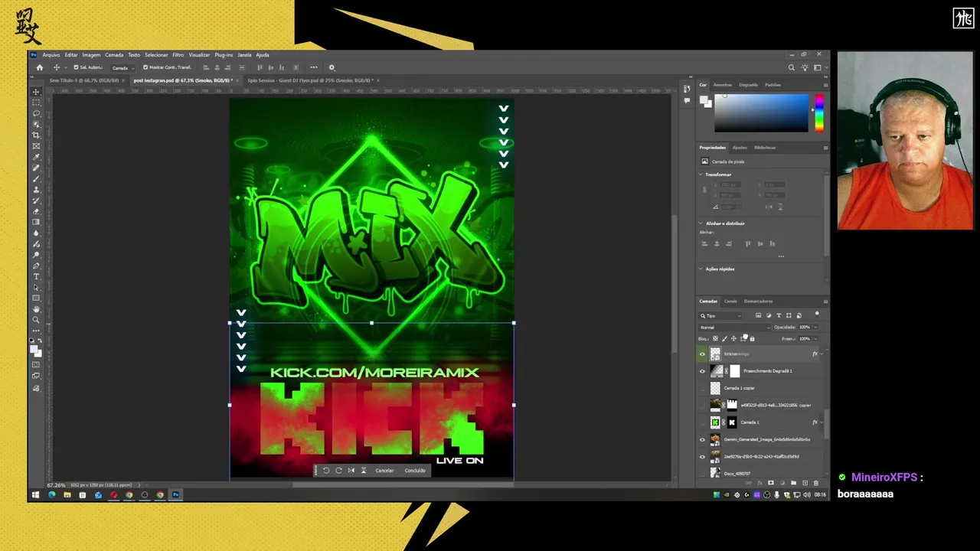This screenshot has width=980, height=551.
Task: Switch to the Bibliotecas tab
Action: (x=765, y=147)
